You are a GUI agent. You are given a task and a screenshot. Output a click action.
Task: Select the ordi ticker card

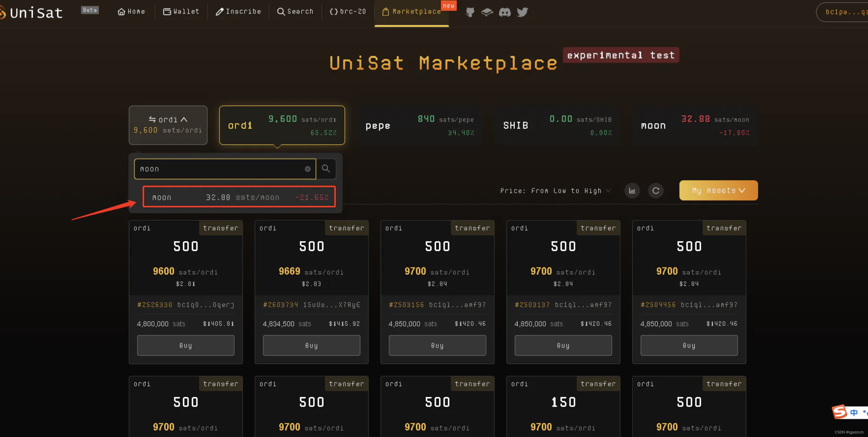(282, 125)
